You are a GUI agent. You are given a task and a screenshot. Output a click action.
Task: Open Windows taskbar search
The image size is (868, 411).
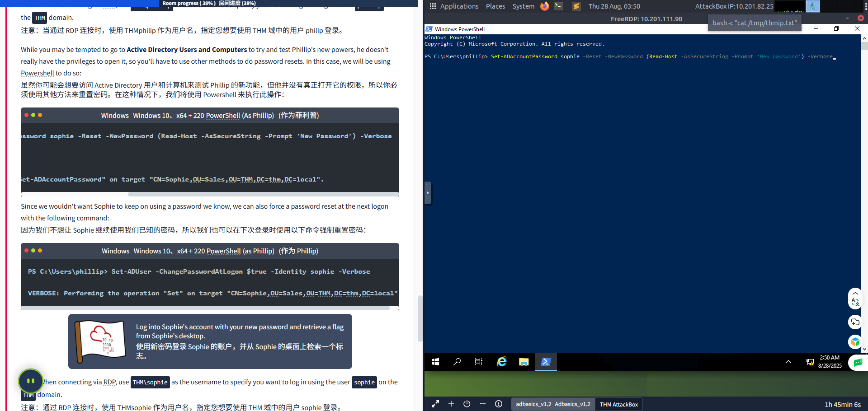457,362
